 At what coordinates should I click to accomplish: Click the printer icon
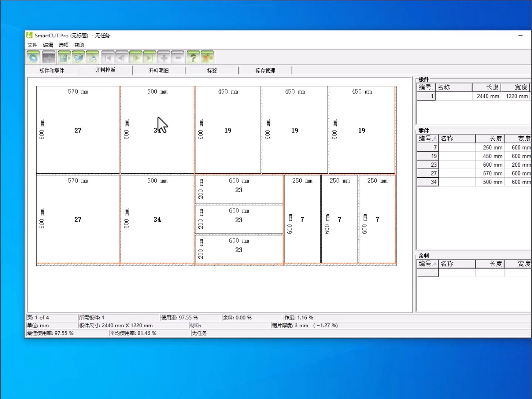point(92,58)
